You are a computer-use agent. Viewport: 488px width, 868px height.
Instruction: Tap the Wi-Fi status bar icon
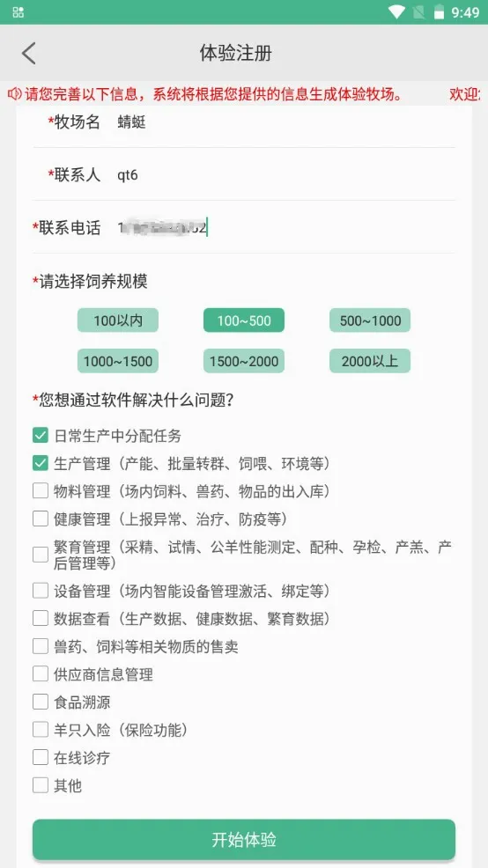(x=396, y=11)
